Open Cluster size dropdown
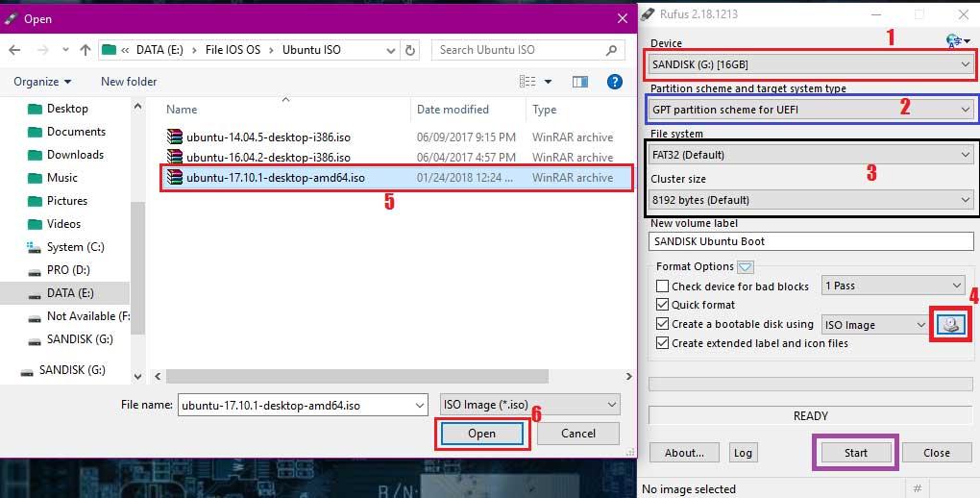Viewport: 980px width, 498px height. [x=811, y=200]
